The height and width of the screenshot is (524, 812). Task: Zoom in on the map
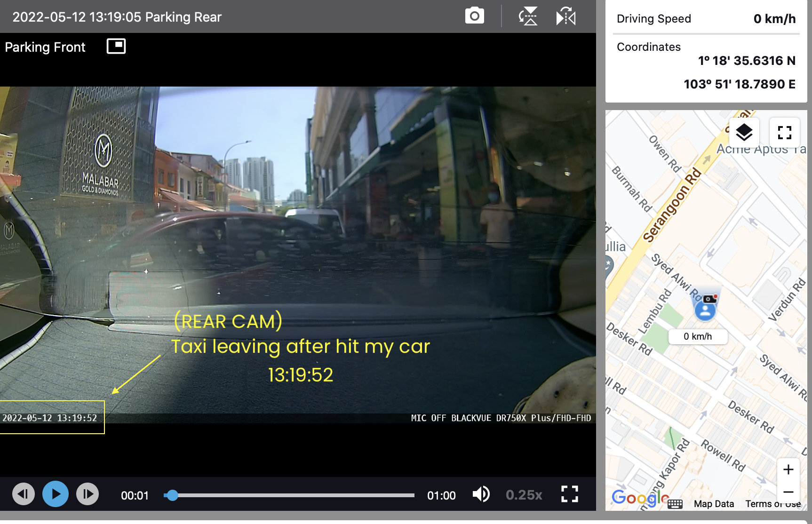788,469
